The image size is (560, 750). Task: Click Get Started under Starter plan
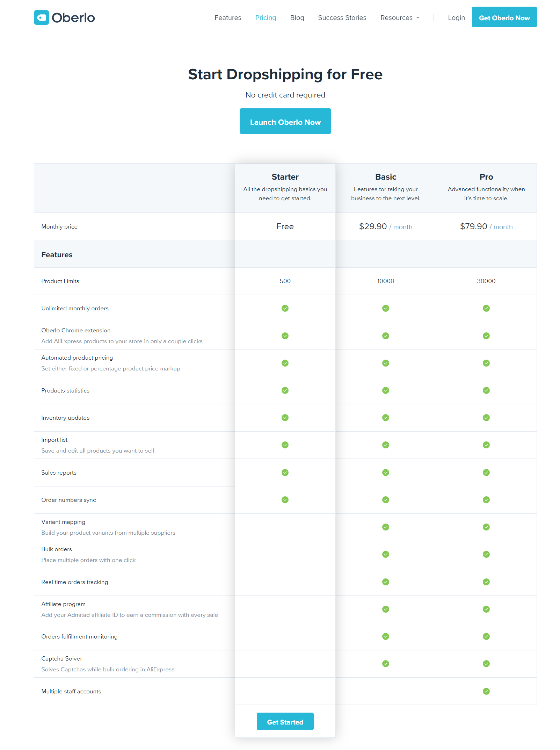coord(285,722)
